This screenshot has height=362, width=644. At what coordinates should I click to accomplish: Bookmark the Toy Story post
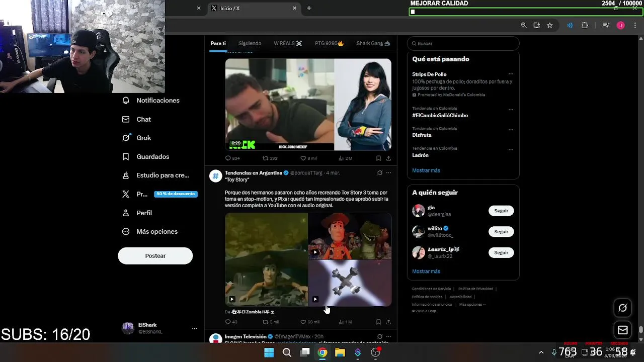pos(378,322)
